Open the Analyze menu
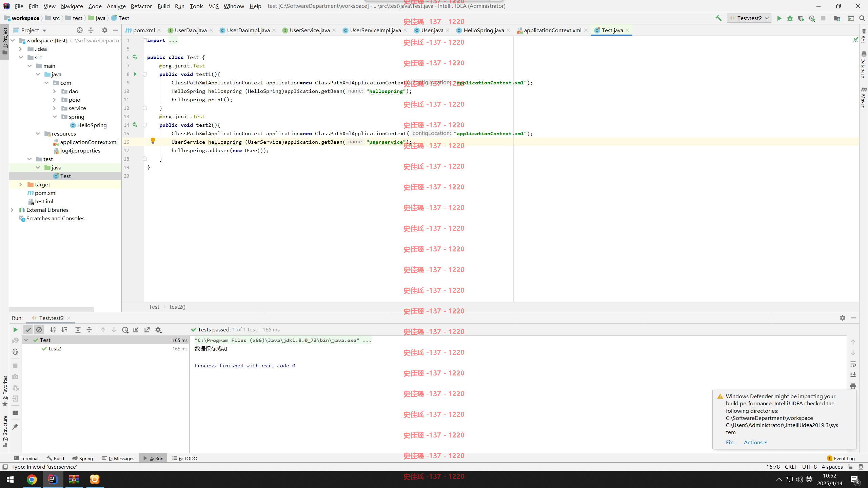Screen dimensions: 868x488 116,6
